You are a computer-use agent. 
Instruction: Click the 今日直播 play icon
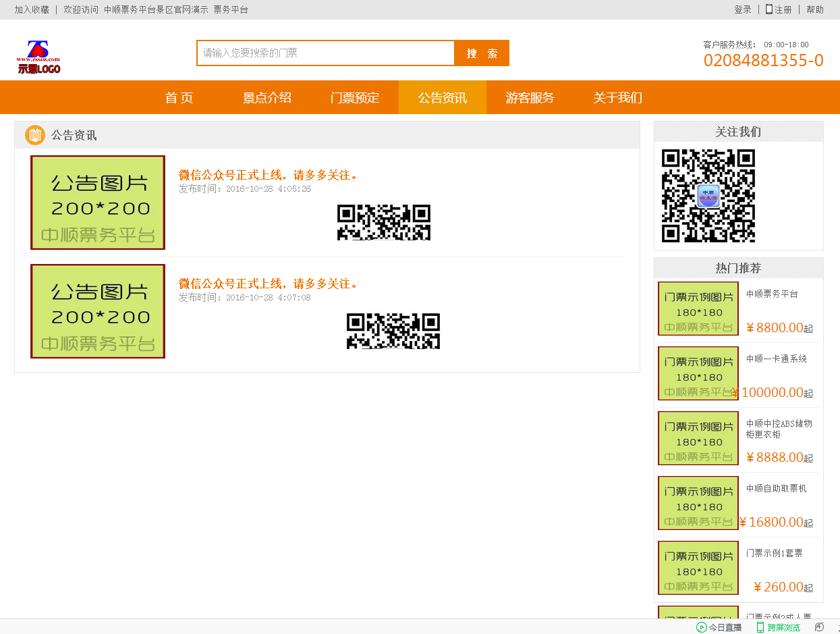pyautogui.click(x=702, y=627)
